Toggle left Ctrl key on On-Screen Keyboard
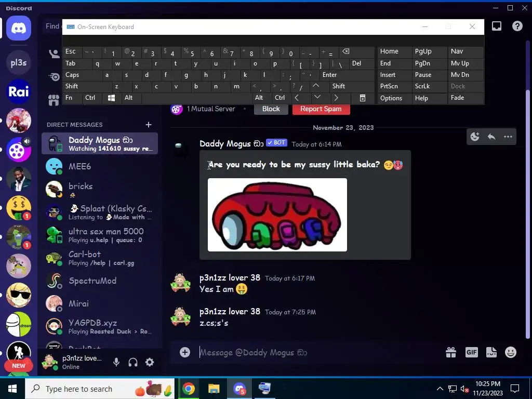This screenshot has width=532, height=399. [92, 98]
